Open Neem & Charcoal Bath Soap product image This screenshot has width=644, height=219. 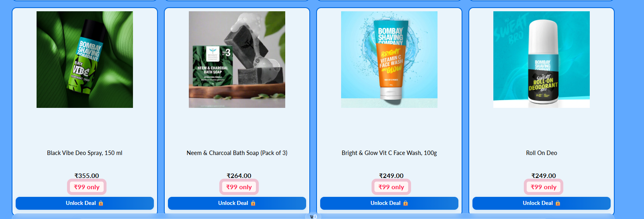237,60
